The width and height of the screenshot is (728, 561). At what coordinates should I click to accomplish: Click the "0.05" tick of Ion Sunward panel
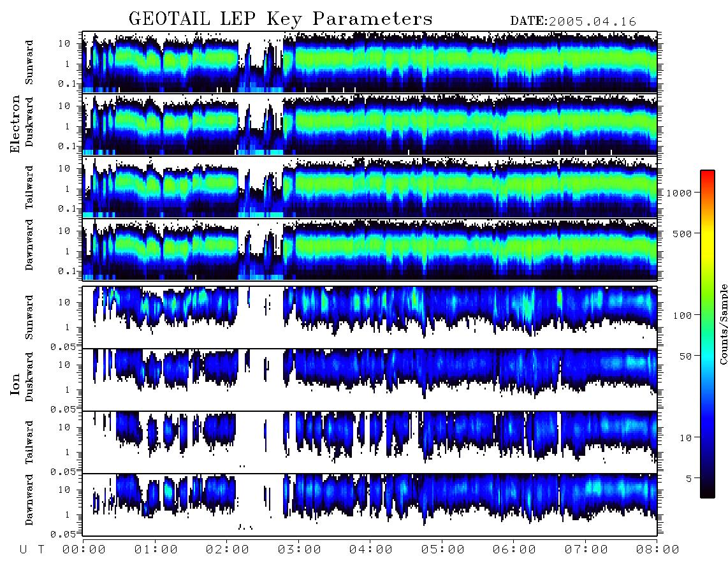click(x=62, y=346)
